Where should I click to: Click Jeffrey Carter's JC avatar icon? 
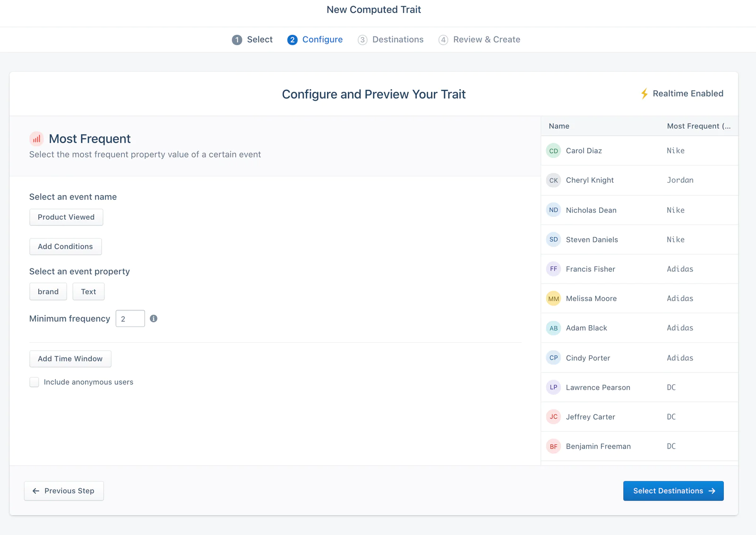(x=553, y=416)
